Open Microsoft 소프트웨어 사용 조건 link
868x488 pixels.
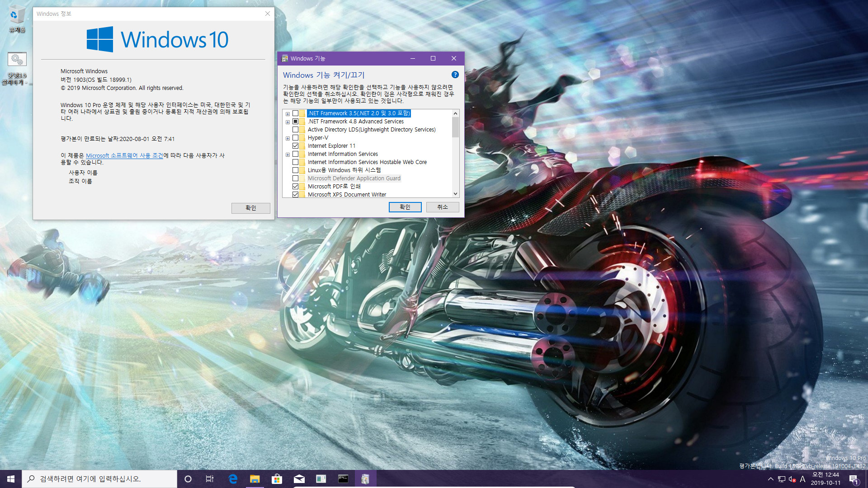(124, 155)
